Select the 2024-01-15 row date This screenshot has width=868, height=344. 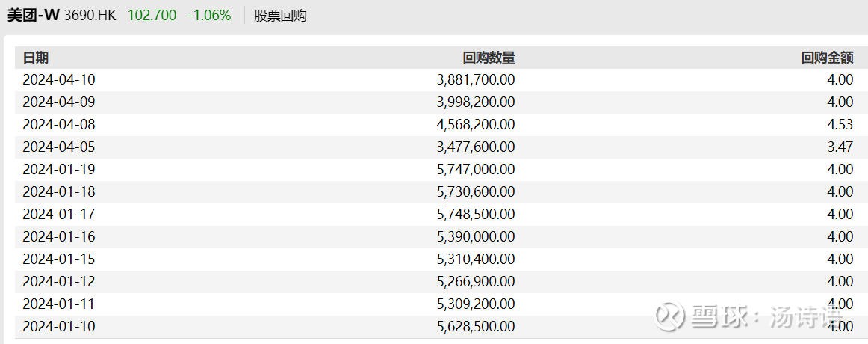click(x=59, y=259)
